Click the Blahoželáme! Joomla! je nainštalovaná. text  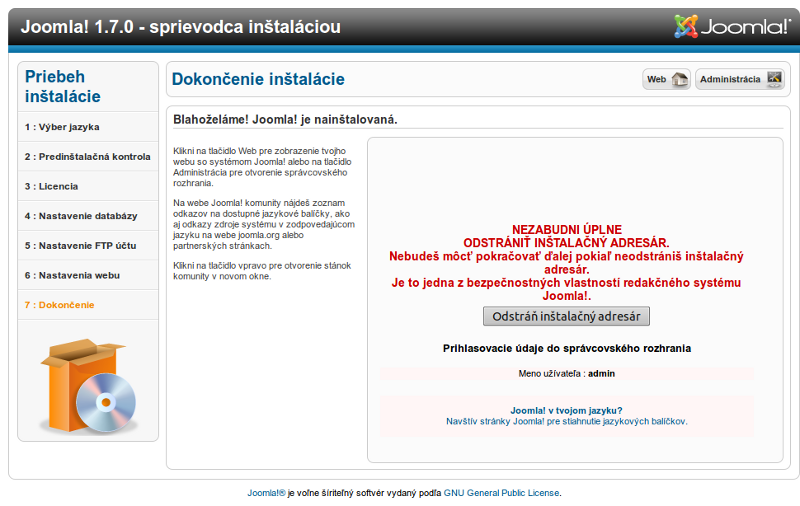tap(285, 119)
